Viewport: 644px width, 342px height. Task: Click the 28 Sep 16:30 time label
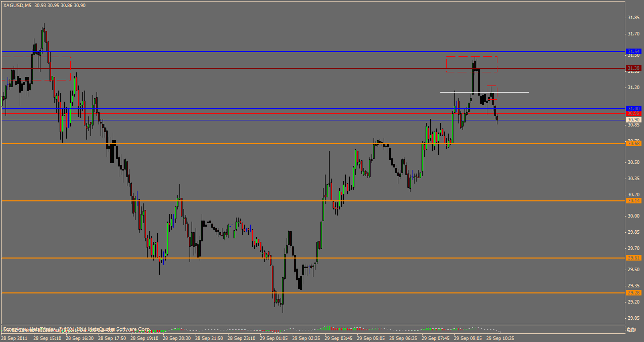[80, 337]
